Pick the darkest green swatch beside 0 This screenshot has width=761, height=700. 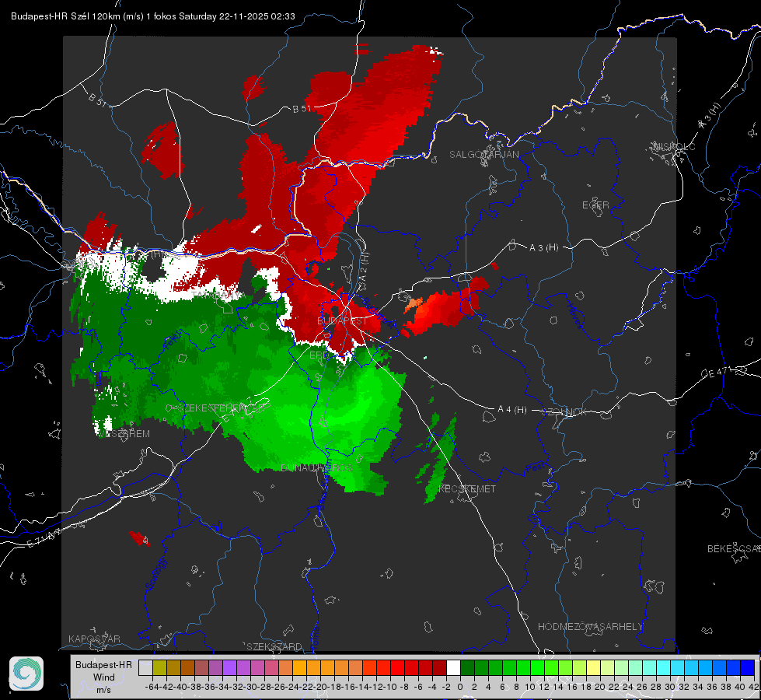pos(467,667)
